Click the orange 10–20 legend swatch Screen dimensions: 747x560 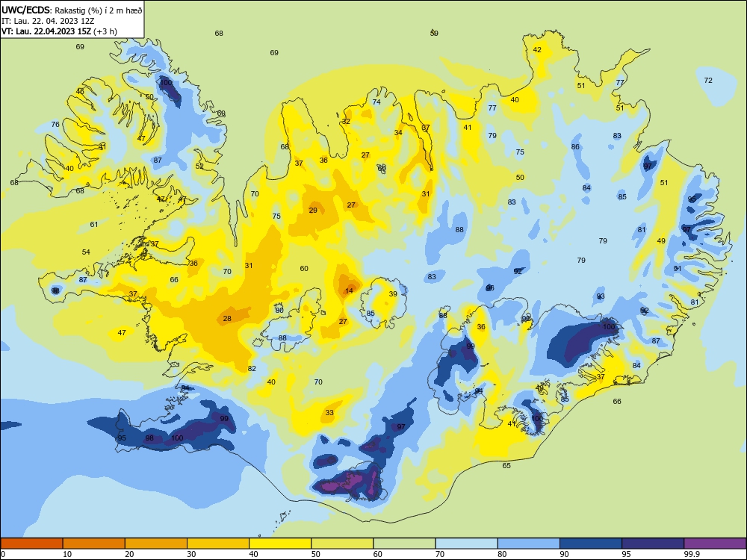click(x=94, y=544)
